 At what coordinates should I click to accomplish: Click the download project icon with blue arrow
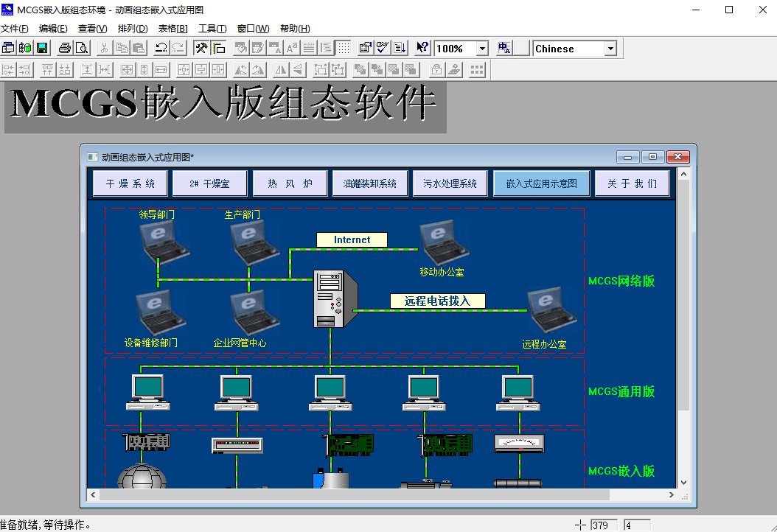click(400, 48)
